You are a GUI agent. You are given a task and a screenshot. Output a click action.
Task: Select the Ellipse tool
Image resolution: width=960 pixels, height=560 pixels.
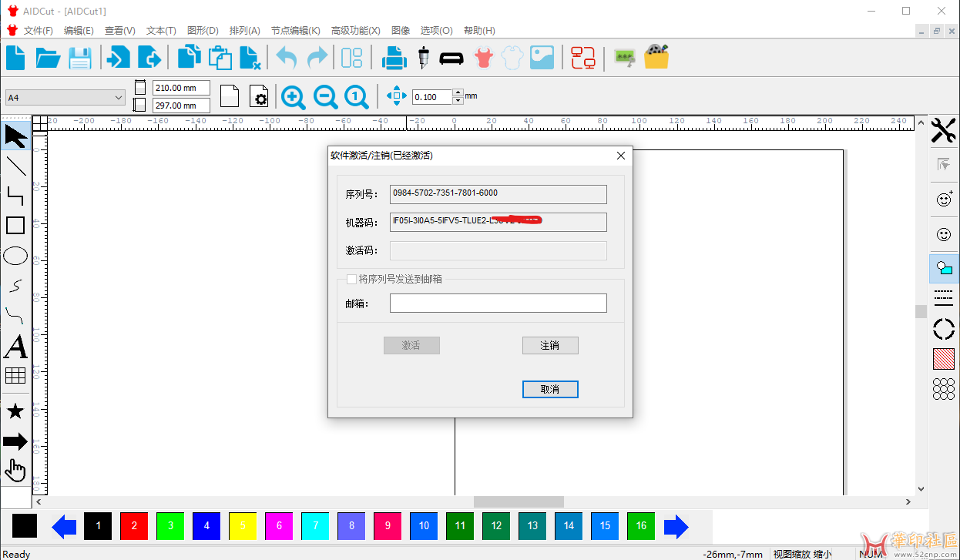click(15, 256)
